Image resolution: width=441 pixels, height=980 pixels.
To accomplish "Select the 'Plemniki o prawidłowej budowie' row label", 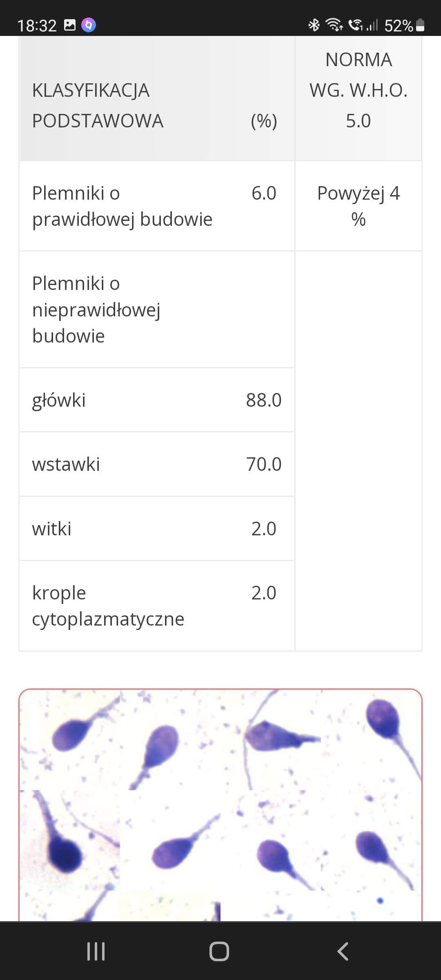I will pos(122,206).
